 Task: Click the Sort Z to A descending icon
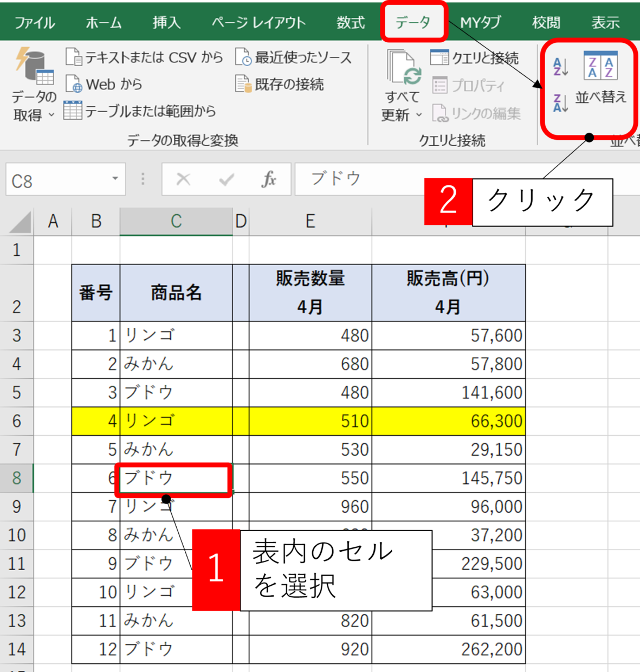coord(560,102)
